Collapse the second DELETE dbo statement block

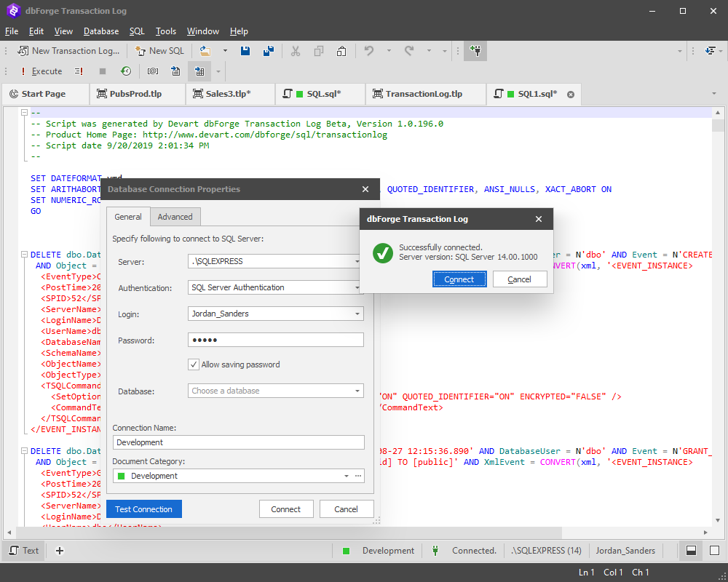[x=24, y=451]
